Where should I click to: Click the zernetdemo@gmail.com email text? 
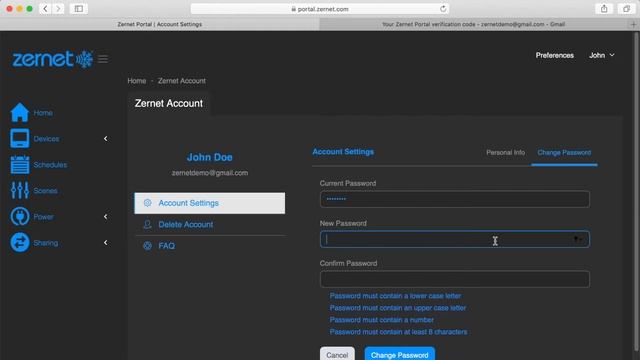tap(210, 173)
